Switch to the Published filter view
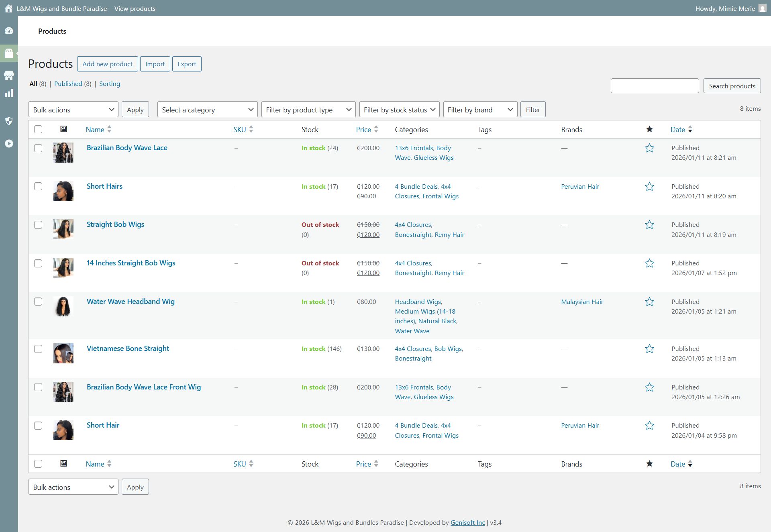Image resolution: width=771 pixels, height=532 pixels. pyautogui.click(x=68, y=84)
